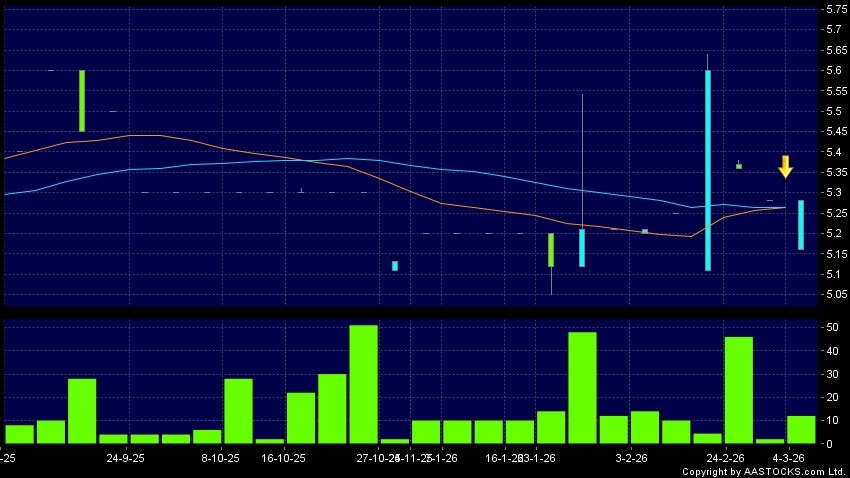Click the green candlestick at top left
The width and height of the screenshot is (850, 478).
coord(82,100)
